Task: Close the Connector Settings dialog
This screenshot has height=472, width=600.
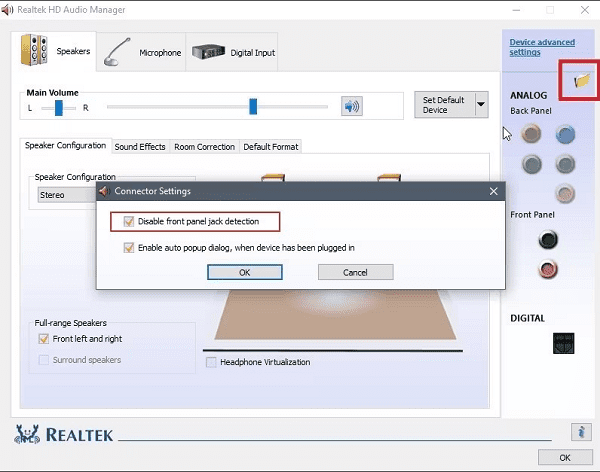Action: click(x=494, y=191)
